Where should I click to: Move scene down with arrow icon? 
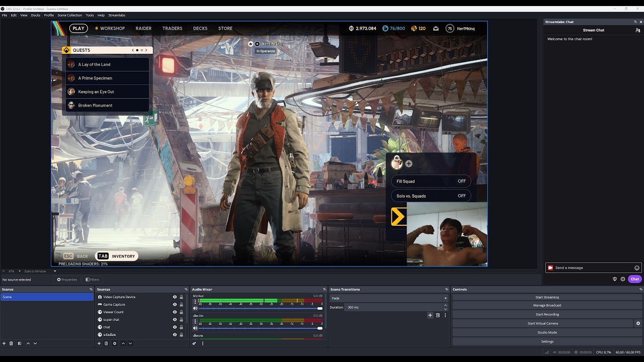click(x=35, y=343)
